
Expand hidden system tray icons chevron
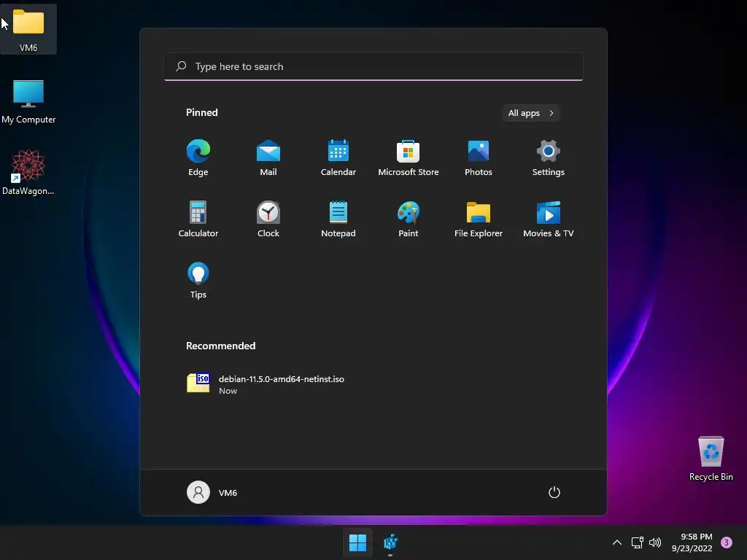click(x=617, y=542)
